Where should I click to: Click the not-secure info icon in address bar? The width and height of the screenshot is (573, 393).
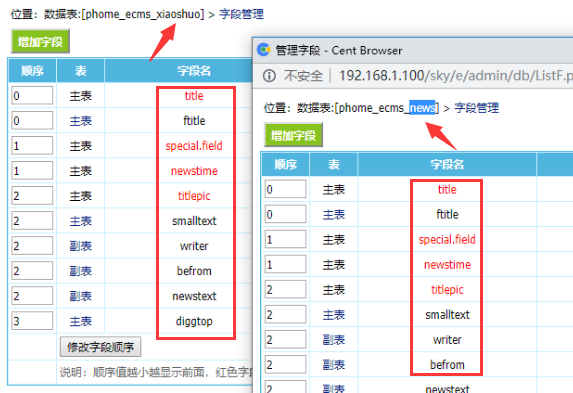(269, 76)
